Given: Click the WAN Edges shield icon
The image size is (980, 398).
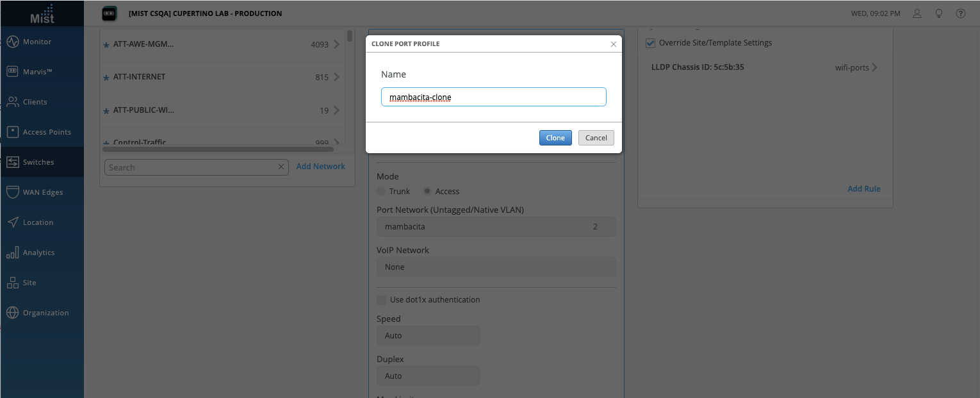Looking at the screenshot, I should tap(13, 192).
